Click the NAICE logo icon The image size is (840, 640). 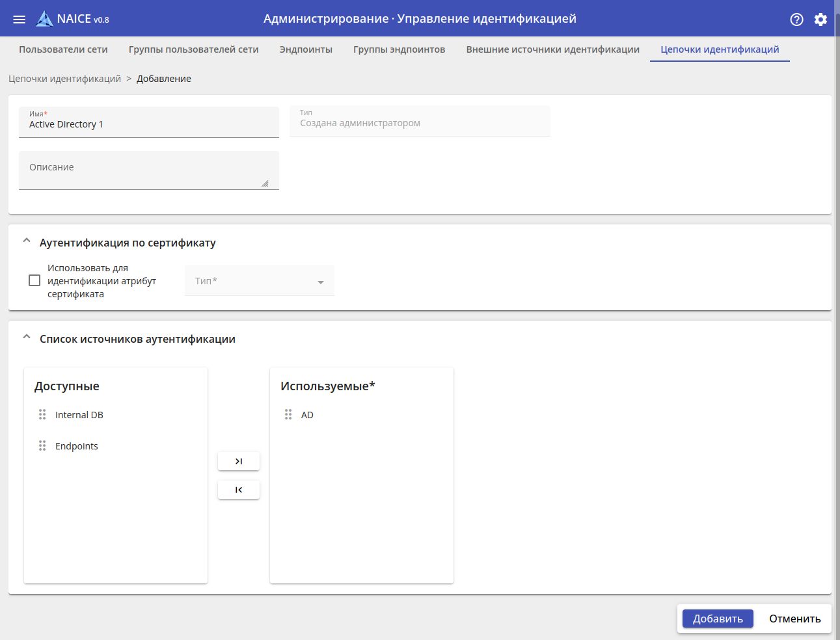[x=44, y=19]
